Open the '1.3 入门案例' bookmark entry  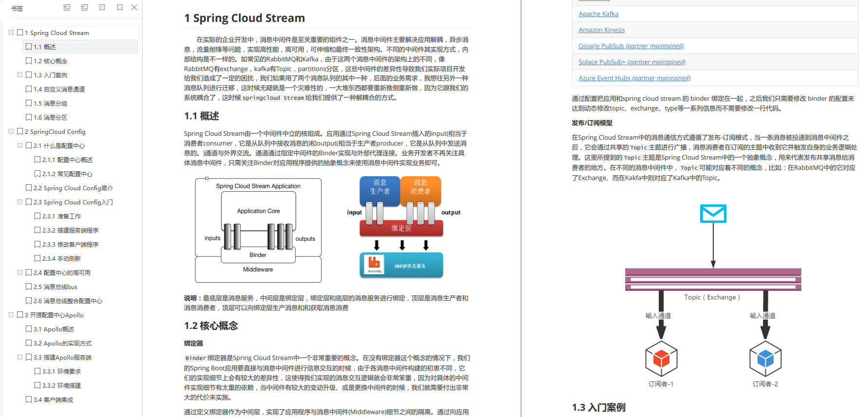51,75
